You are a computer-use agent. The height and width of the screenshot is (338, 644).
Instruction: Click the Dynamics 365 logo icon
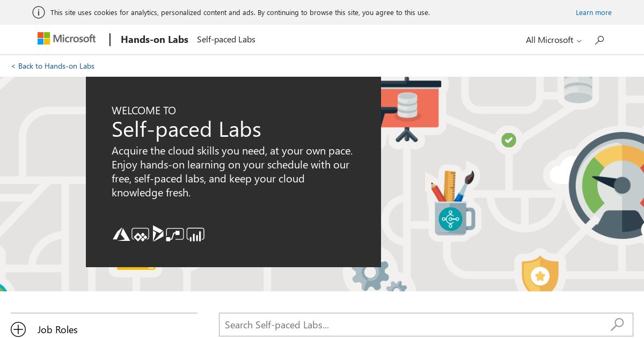pyautogui.click(x=158, y=234)
